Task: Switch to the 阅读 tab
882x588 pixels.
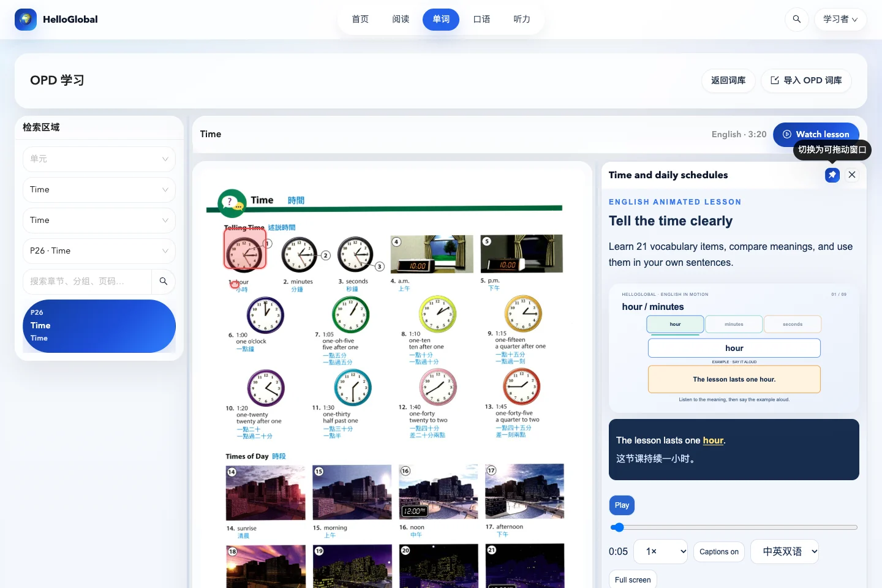Action: [401, 20]
